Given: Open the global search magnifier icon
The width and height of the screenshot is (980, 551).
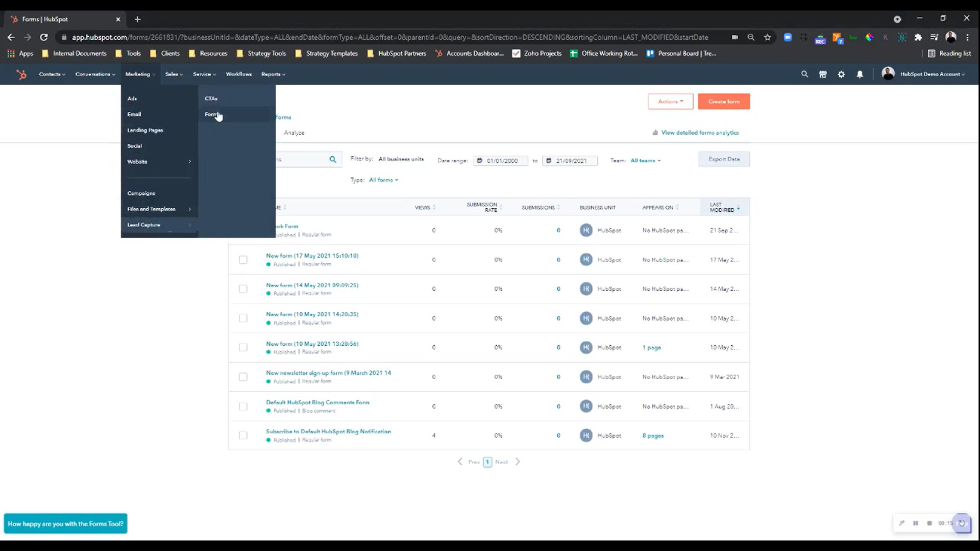Looking at the screenshot, I should pyautogui.click(x=804, y=74).
